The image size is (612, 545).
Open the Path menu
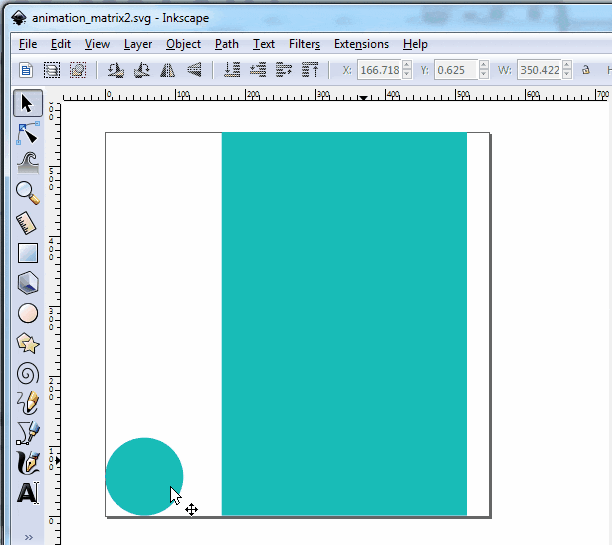click(227, 44)
